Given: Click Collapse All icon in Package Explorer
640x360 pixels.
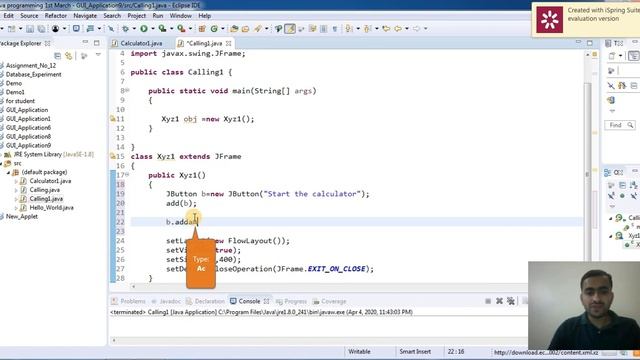Looking at the screenshot, I should coord(58,56).
